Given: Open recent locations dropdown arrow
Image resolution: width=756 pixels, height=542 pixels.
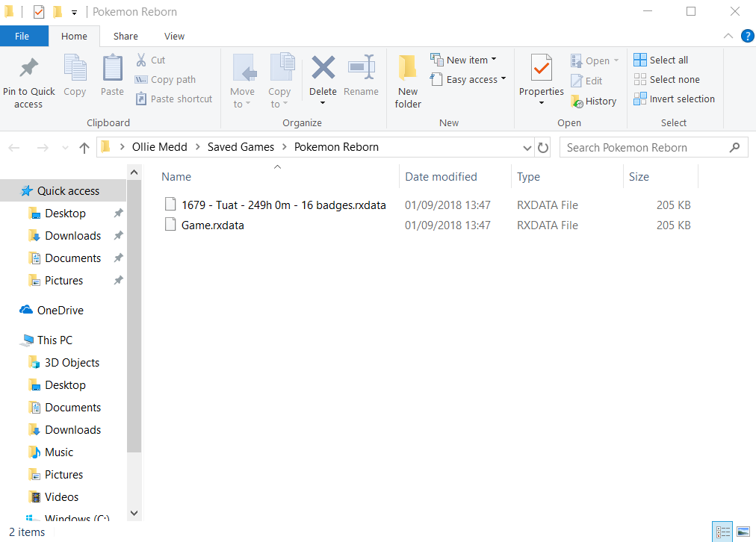Looking at the screenshot, I should [65, 148].
